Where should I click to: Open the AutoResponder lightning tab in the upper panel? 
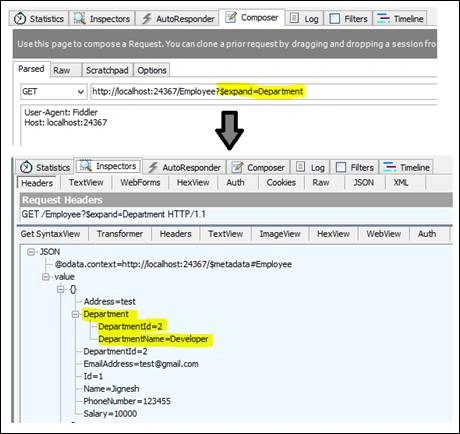click(x=178, y=18)
